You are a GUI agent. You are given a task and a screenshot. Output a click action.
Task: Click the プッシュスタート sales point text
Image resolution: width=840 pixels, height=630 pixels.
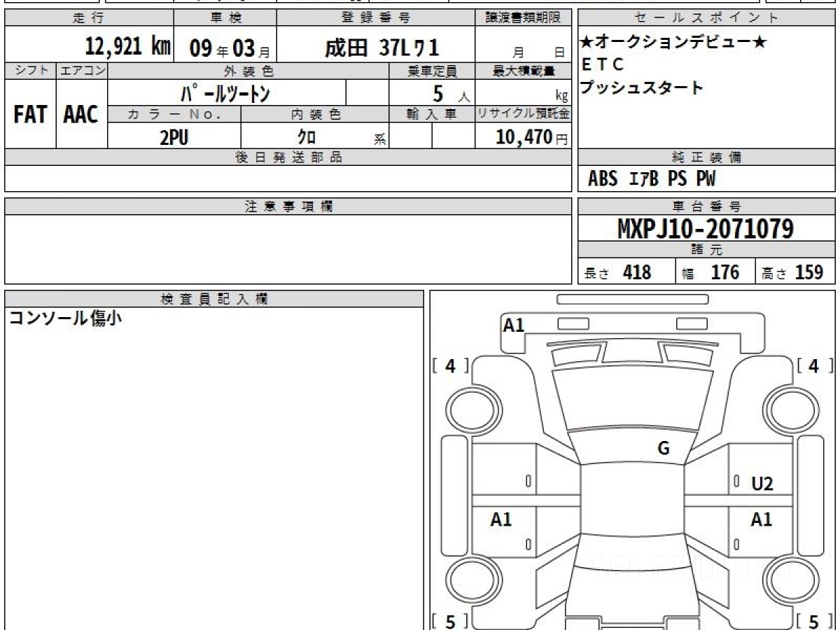point(642,88)
